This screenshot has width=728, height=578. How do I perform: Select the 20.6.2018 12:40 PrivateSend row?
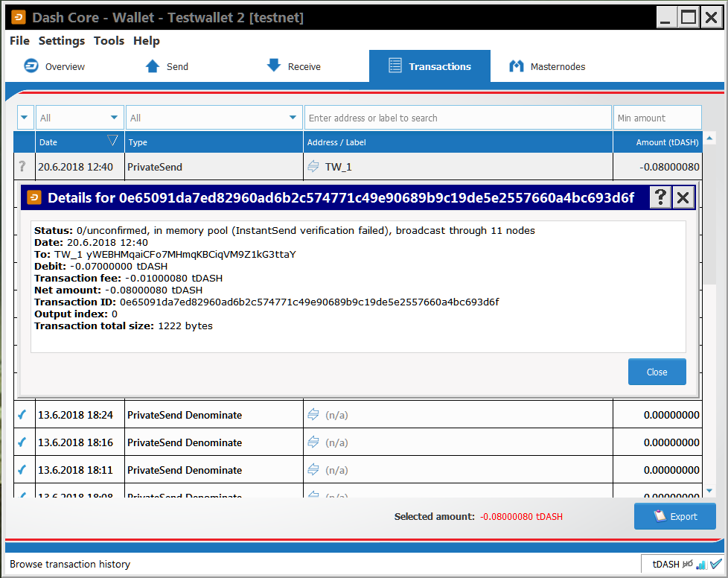click(358, 166)
